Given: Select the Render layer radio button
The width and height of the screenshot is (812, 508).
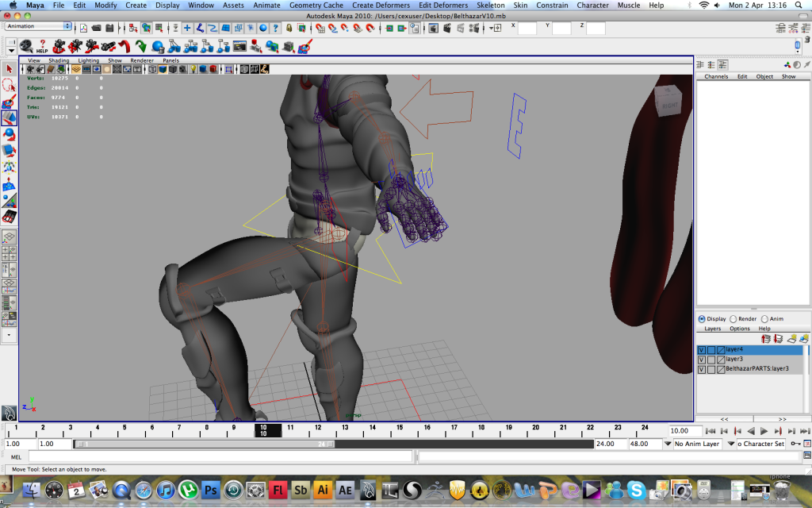Looking at the screenshot, I should [x=733, y=319].
